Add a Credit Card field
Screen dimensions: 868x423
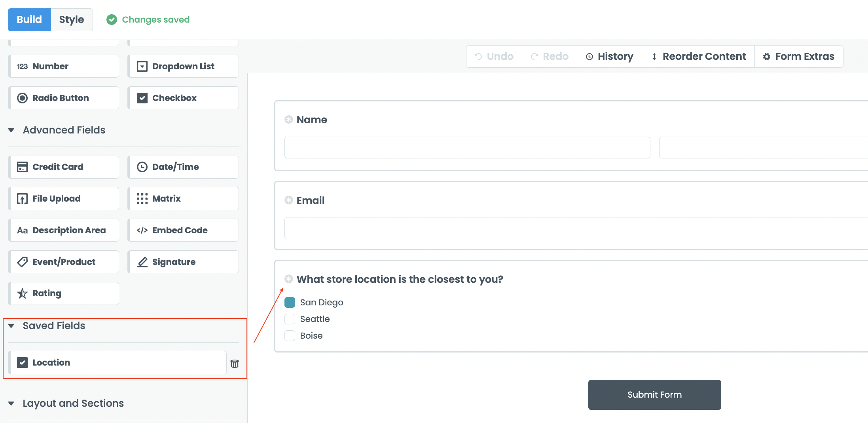pos(64,167)
